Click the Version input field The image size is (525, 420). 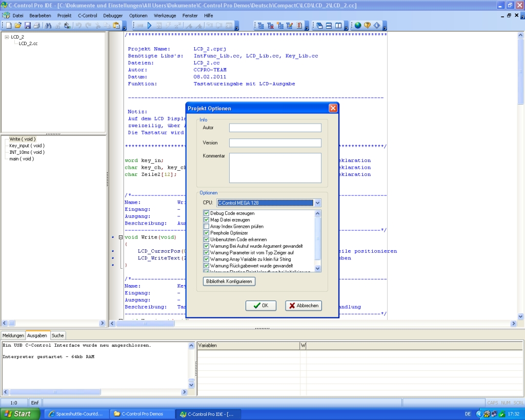coord(275,143)
